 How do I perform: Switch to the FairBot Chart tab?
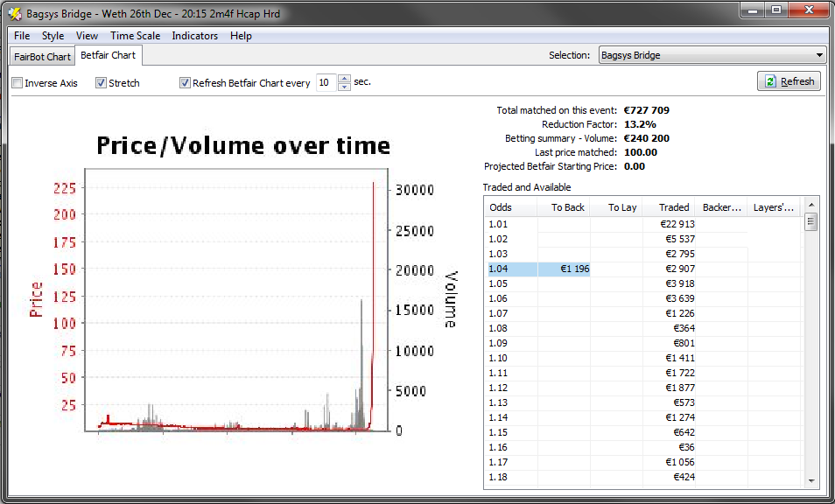[42, 56]
